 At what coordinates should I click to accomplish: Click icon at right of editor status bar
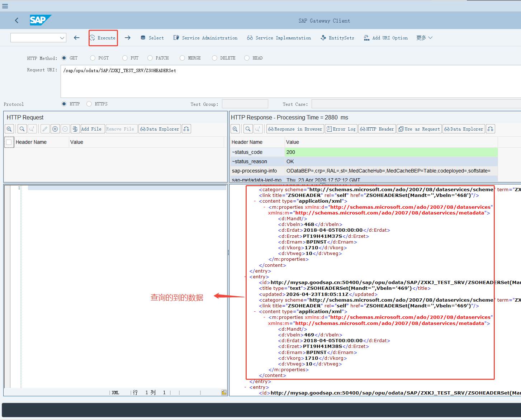click(224, 393)
